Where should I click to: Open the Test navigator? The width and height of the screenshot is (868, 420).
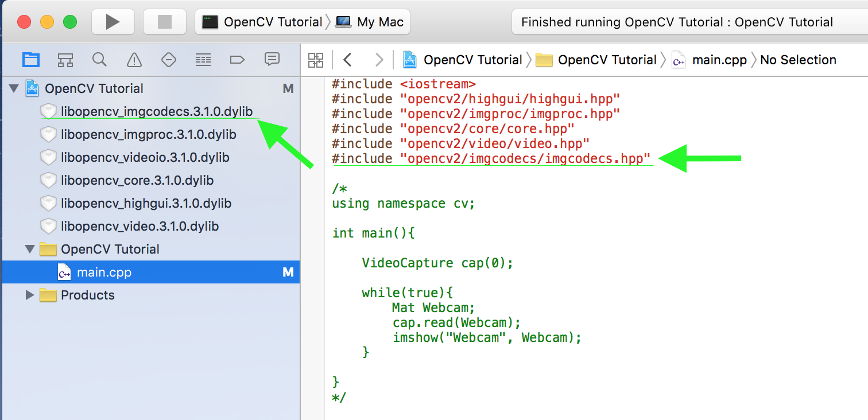(168, 59)
